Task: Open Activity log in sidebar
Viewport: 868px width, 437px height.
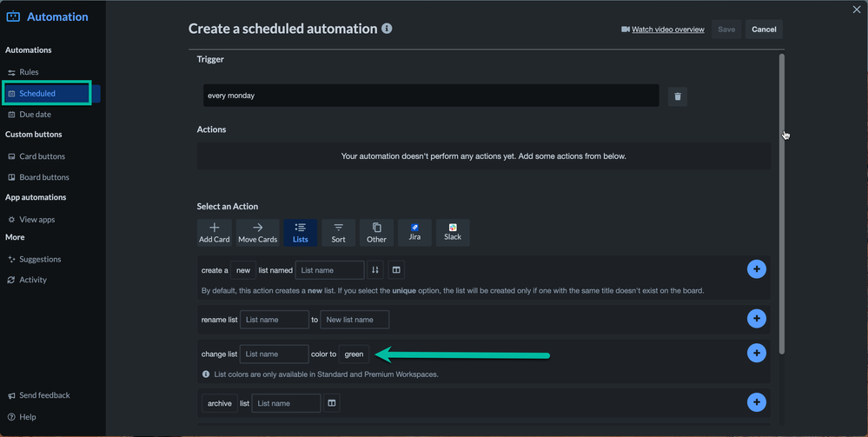Action: tap(27, 280)
